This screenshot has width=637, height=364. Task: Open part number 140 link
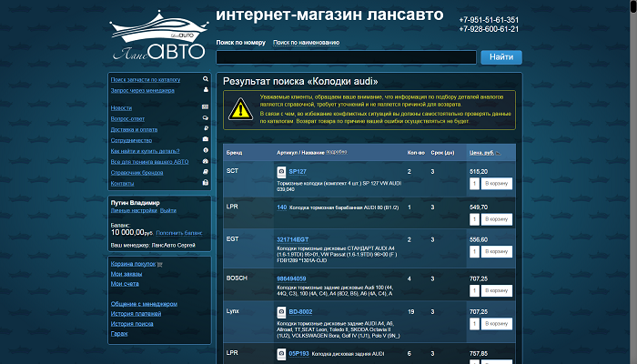pyautogui.click(x=282, y=207)
